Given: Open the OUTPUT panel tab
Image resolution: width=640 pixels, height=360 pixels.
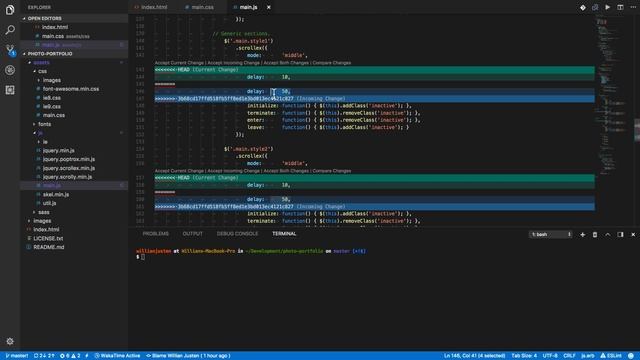Looking at the screenshot, I should pos(192,234).
